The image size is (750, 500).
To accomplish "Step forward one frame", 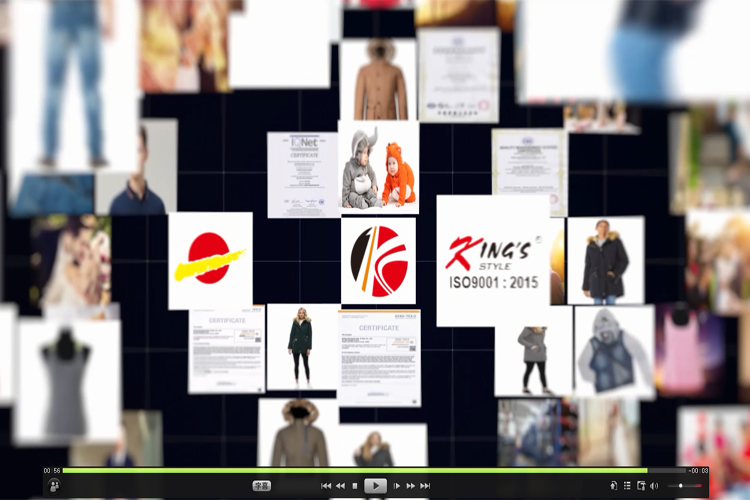I will pos(397,486).
